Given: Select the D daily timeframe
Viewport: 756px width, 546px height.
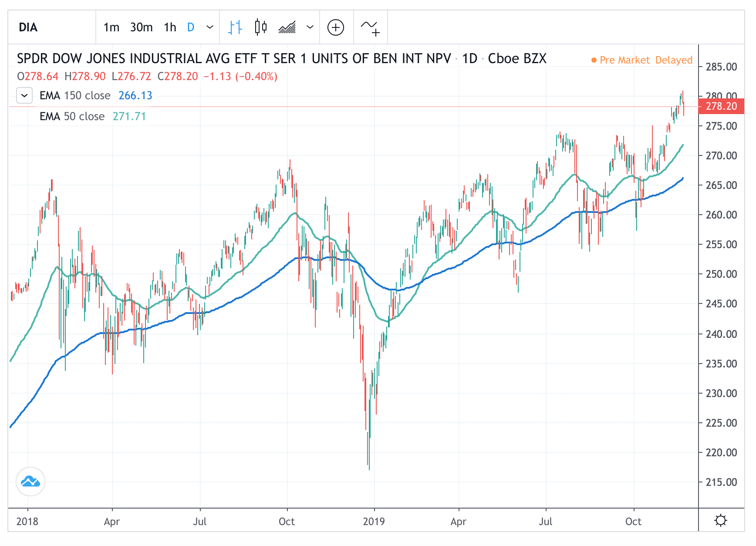Looking at the screenshot, I should click(191, 27).
